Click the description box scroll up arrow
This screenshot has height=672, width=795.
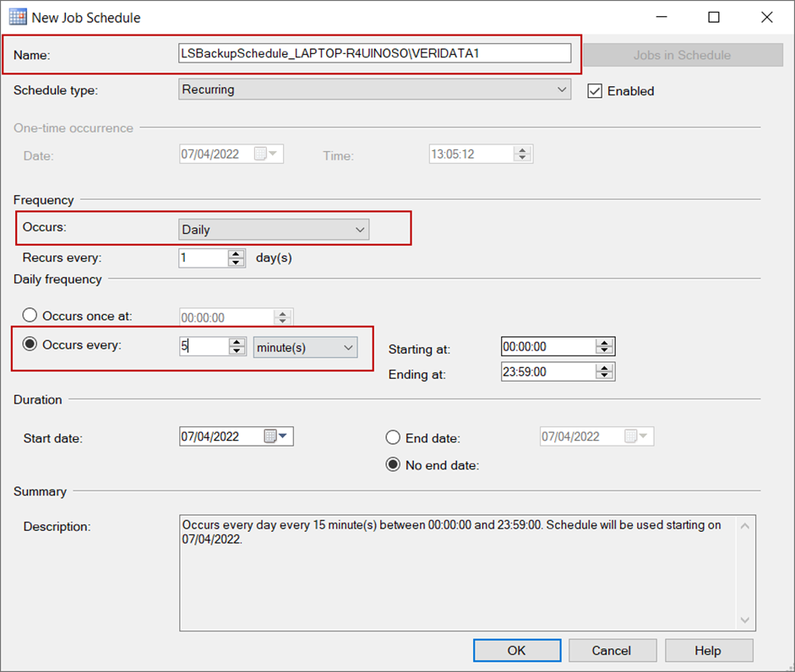click(745, 526)
